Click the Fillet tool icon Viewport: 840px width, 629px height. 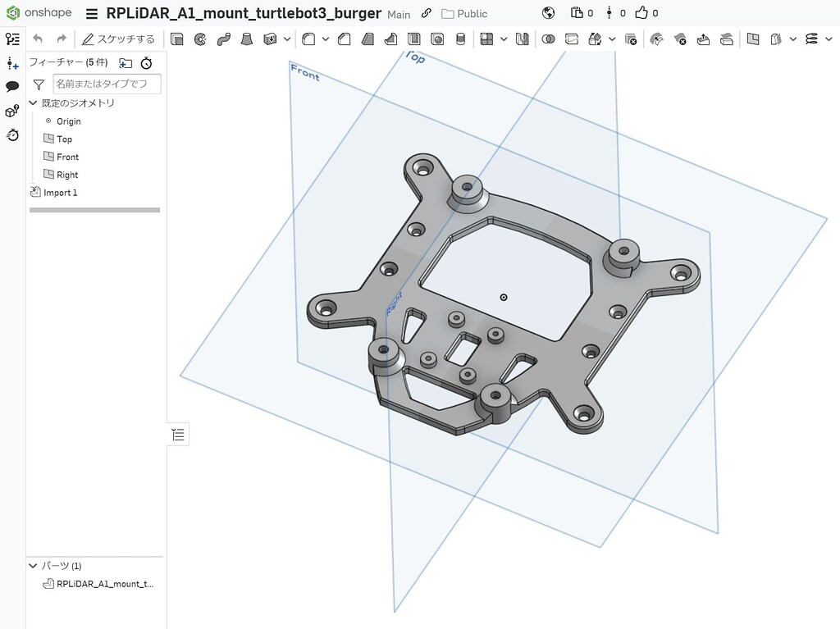pyautogui.click(x=308, y=39)
